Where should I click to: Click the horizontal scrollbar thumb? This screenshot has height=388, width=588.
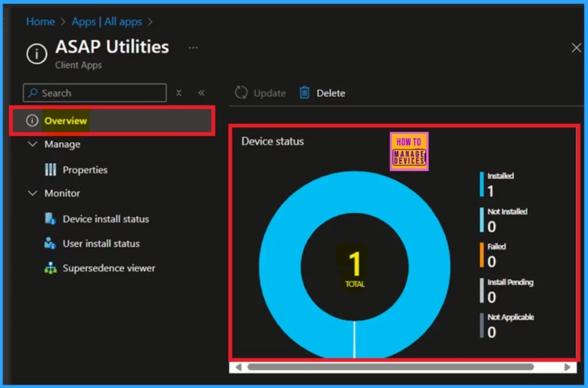click(x=390, y=367)
